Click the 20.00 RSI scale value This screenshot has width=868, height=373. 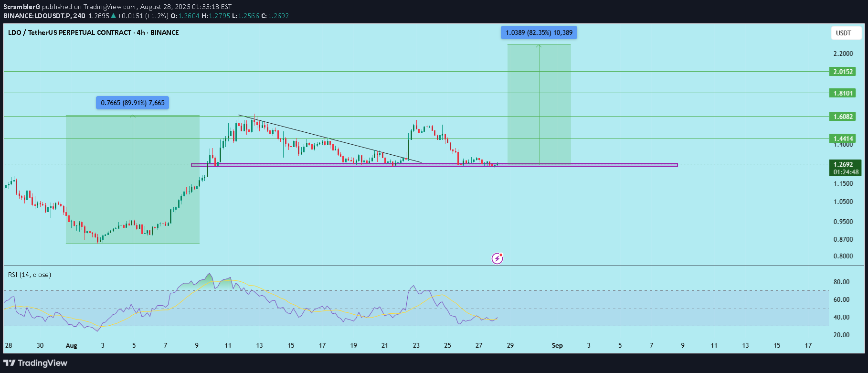842,335
